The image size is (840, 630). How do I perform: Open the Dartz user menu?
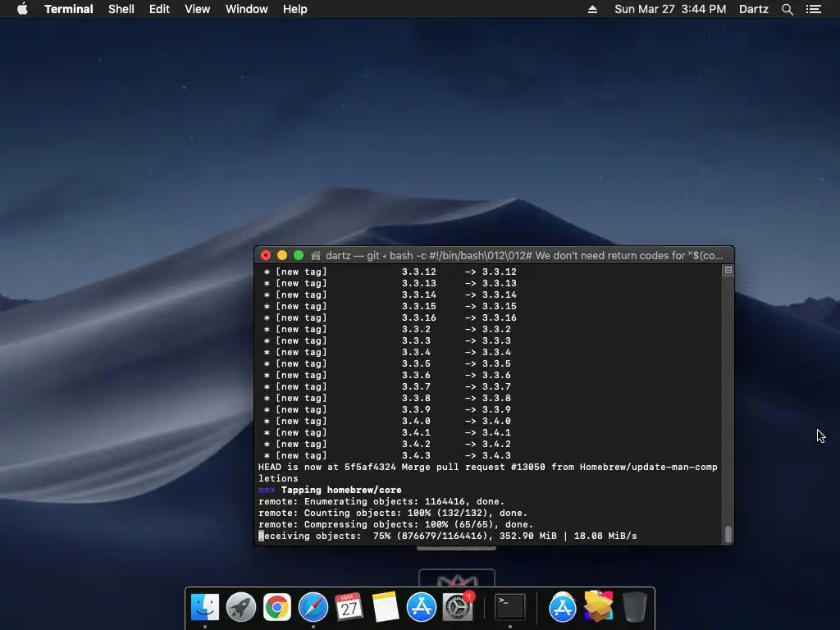753,9
